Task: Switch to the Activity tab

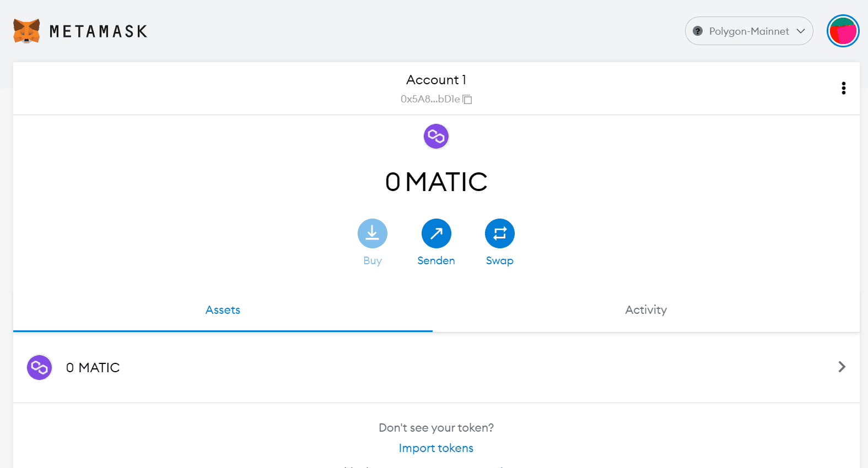Action: click(x=645, y=310)
